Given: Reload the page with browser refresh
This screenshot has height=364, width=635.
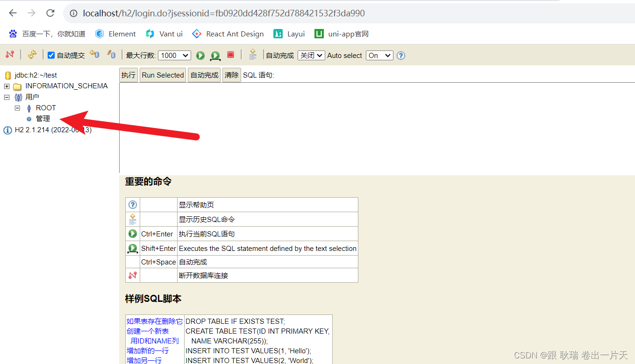Looking at the screenshot, I should pyautogui.click(x=50, y=13).
